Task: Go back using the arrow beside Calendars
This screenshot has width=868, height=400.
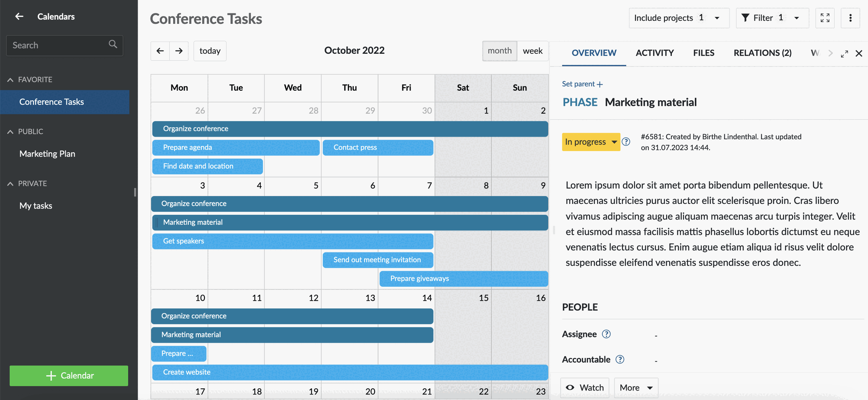Action: [x=19, y=16]
